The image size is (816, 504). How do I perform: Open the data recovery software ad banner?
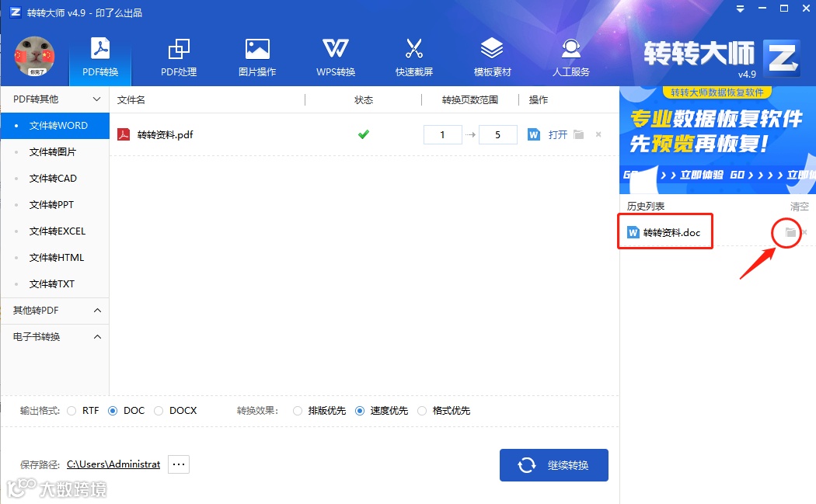pyautogui.click(x=717, y=140)
